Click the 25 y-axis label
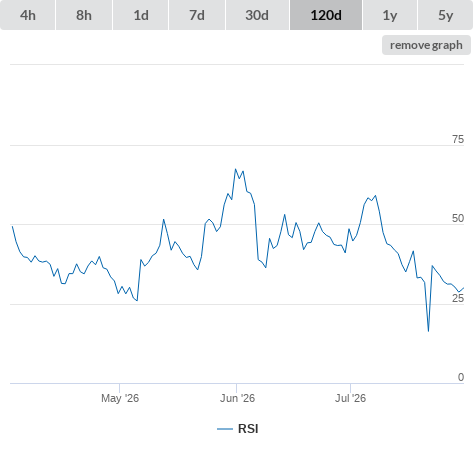Viewport: 474px width, 455px height. pyautogui.click(x=458, y=298)
